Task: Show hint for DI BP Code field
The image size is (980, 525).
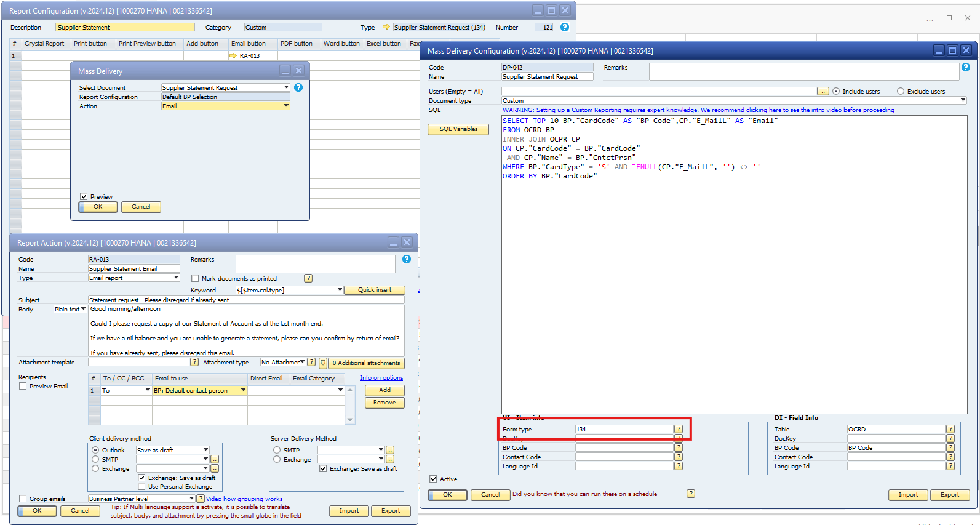Action: (950, 447)
